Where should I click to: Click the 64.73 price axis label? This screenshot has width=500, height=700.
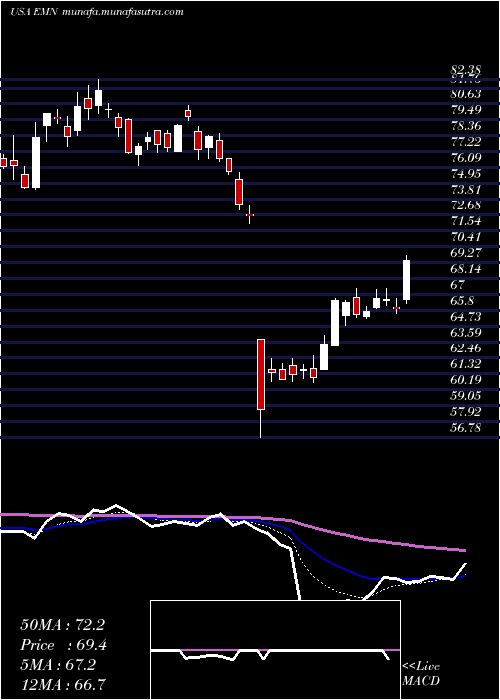466,317
